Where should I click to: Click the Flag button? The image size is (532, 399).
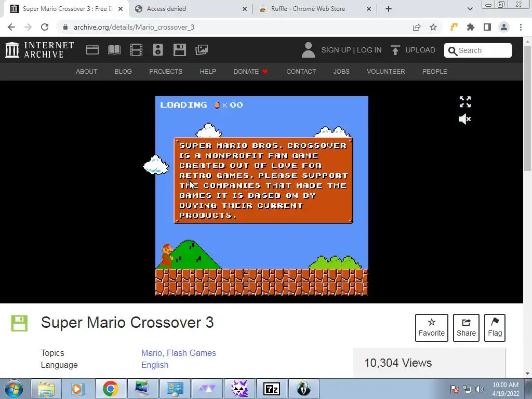[x=495, y=328]
